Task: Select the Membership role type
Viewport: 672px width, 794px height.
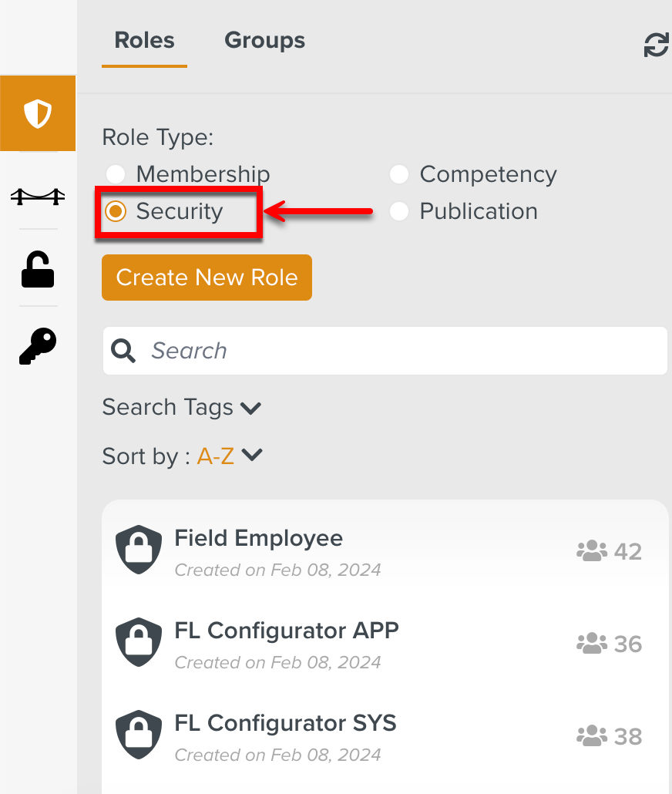Action: point(115,174)
